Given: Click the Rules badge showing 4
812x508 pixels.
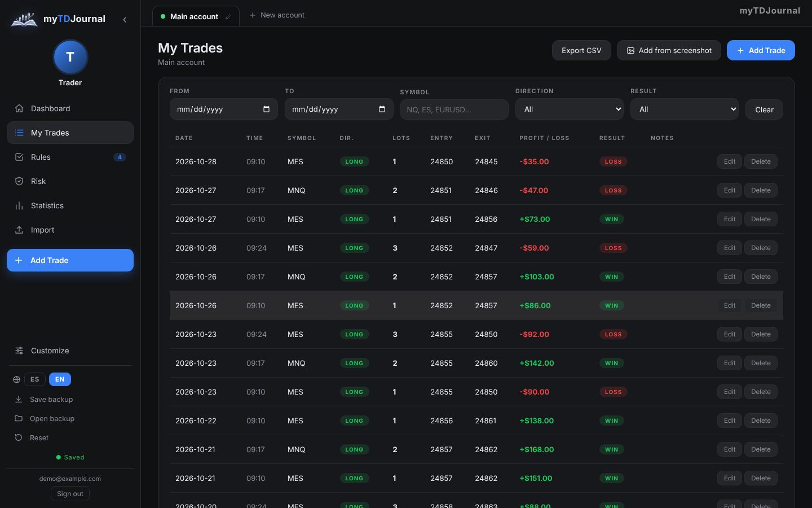Looking at the screenshot, I should coord(120,157).
